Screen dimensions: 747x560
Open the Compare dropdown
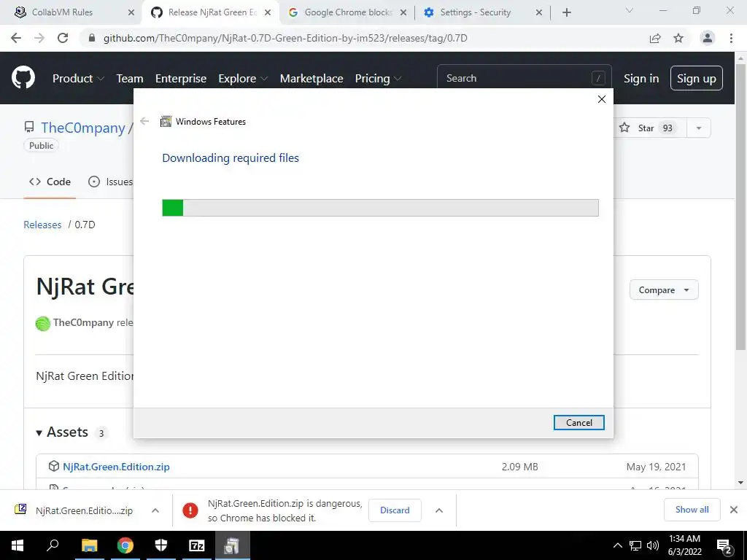[664, 290]
